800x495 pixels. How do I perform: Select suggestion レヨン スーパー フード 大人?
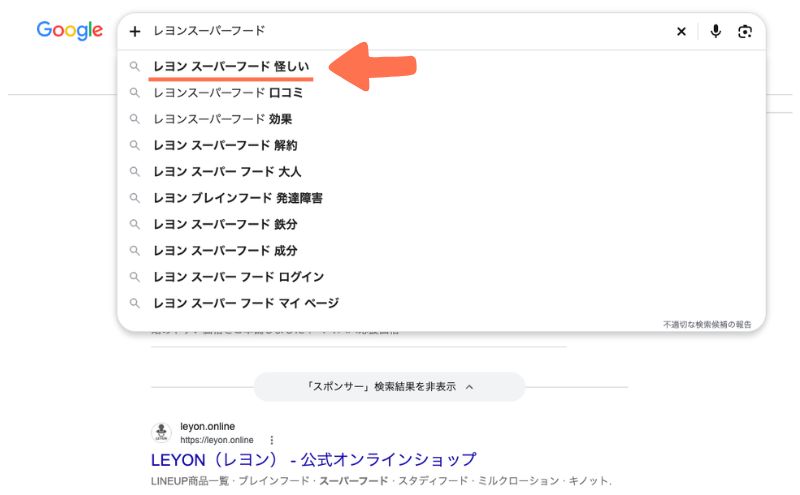441,171
